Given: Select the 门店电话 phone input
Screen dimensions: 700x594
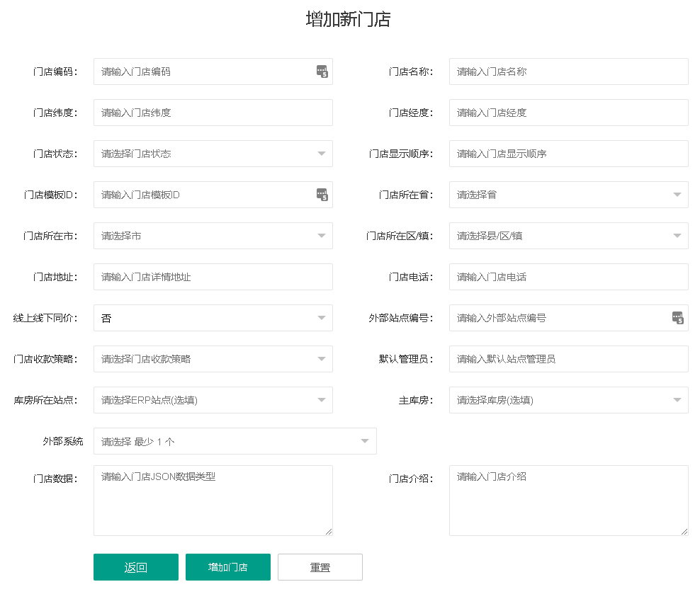Looking at the screenshot, I should coord(568,277).
